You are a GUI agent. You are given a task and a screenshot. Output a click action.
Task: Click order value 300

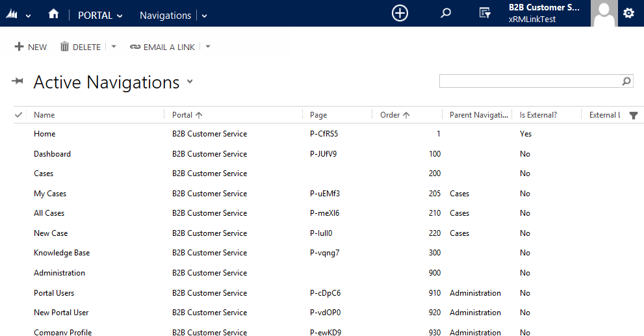[x=435, y=253]
